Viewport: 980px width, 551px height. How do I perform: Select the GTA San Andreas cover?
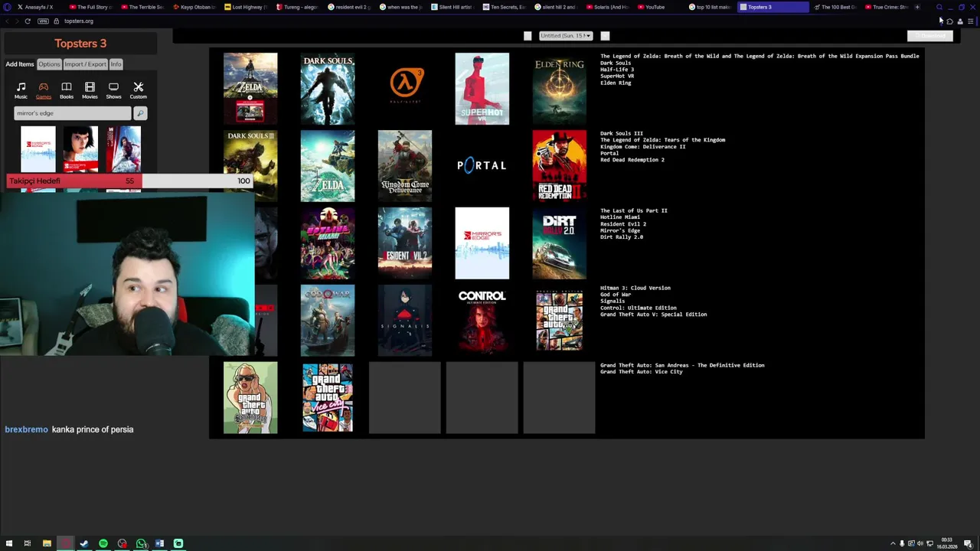point(250,398)
